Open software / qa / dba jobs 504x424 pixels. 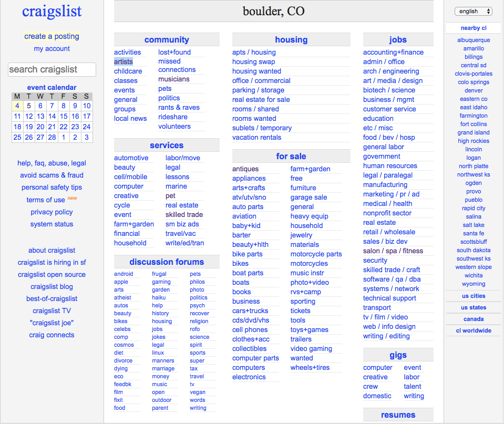point(392,280)
